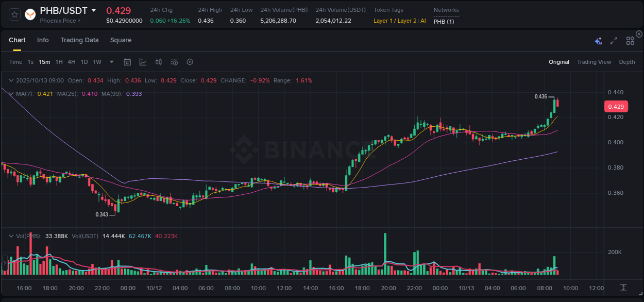Click the Layer 1 token tag
Image resolution: width=644 pixels, height=302 pixels.
(x=384, y=21)
